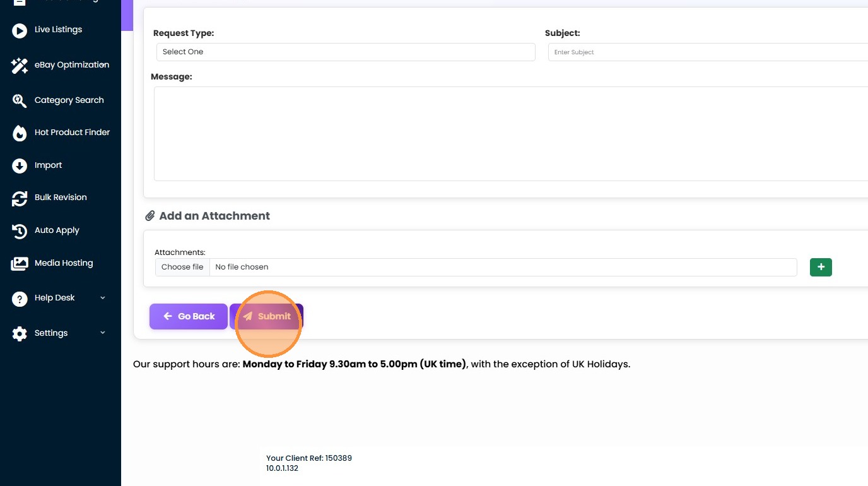Click the 'Subject:' label
The width and height of the screenshot is (868, 486).
click(563, 33)
